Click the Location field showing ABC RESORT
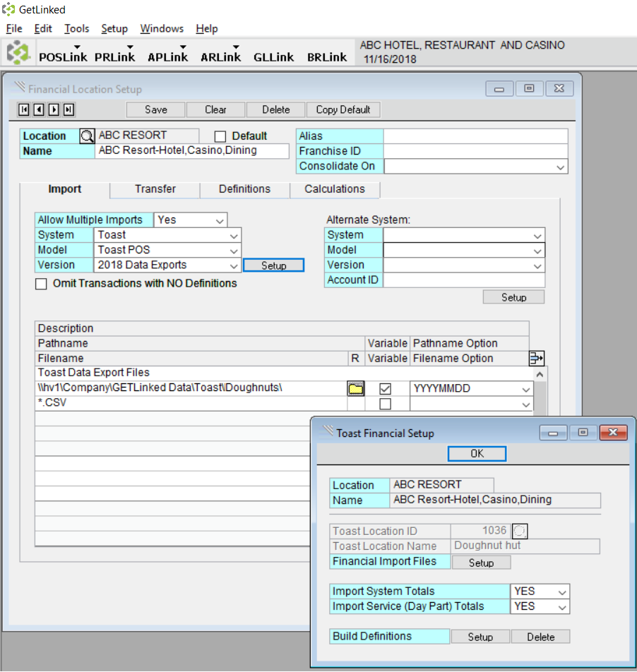637x672 pixels. click(x=147, y=136)
